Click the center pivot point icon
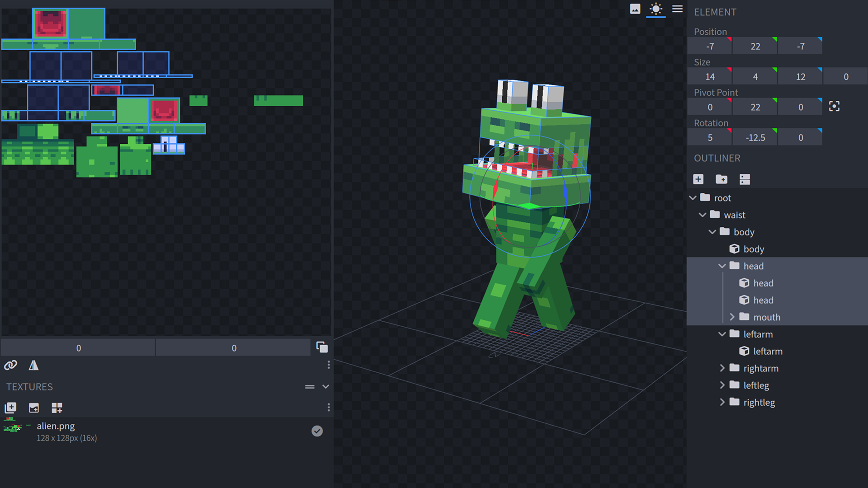 point(834,107)
